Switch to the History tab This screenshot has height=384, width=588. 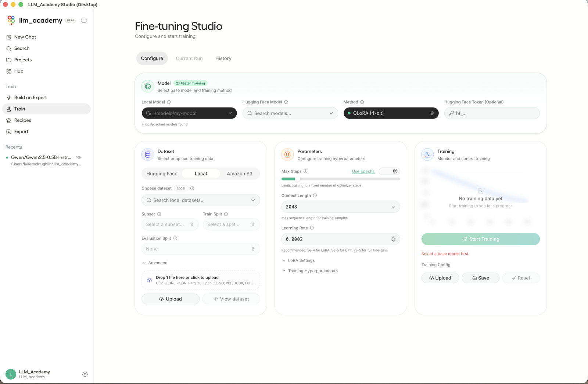[x=223, y=58]
